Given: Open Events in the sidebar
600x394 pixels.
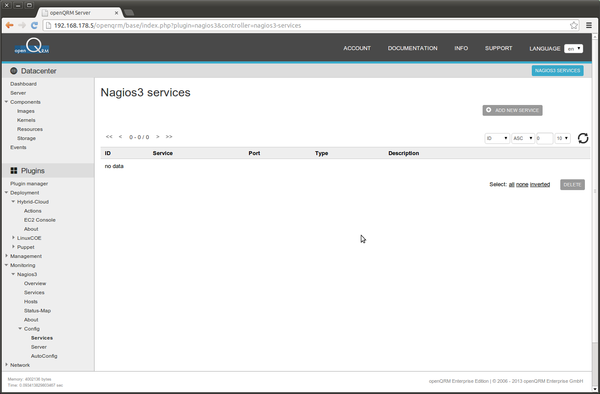Looking at the screenshot, I should pyautogui.click(x=18, y=147).
